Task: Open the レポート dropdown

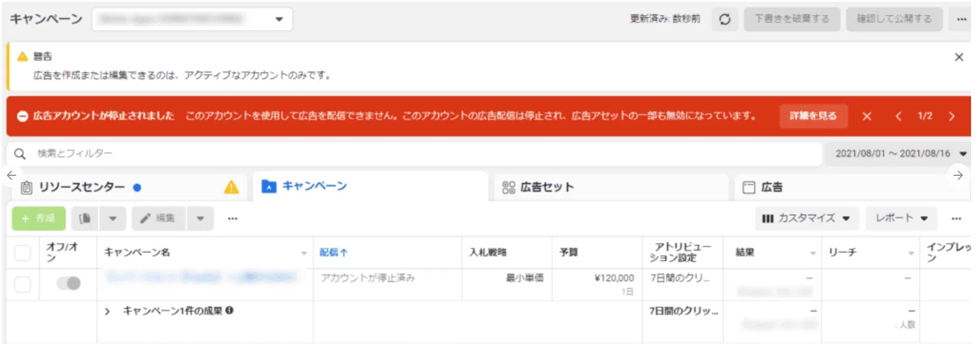Action: [901, 218]
